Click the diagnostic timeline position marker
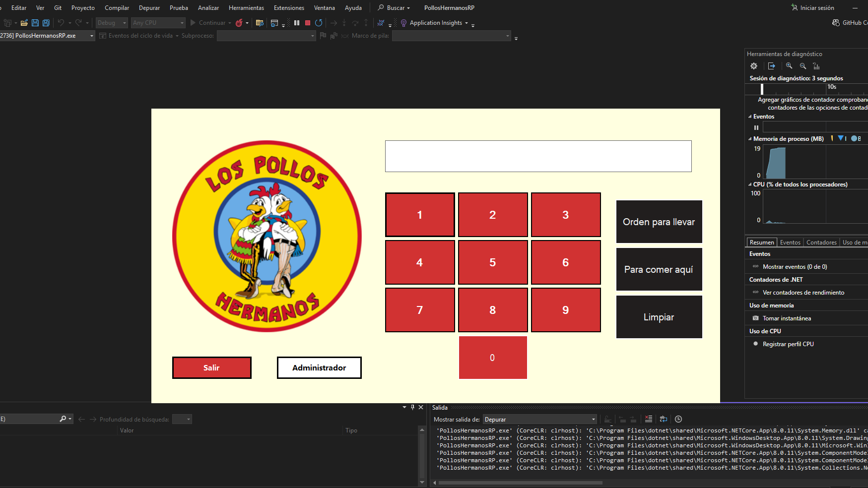The height and width of the screenshot is (488, 868). tap(762, 89)
